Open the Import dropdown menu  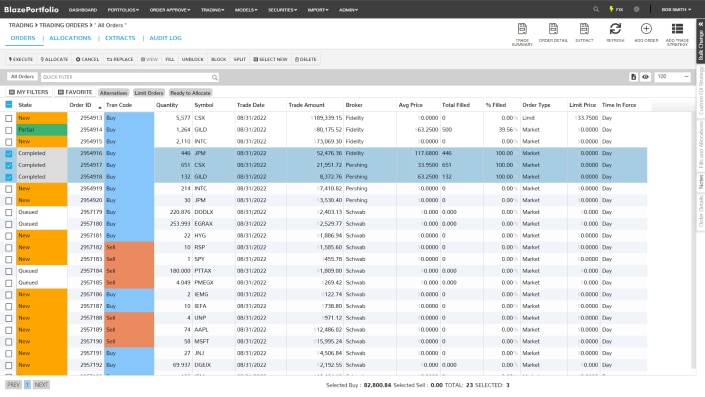pos(318,9)
